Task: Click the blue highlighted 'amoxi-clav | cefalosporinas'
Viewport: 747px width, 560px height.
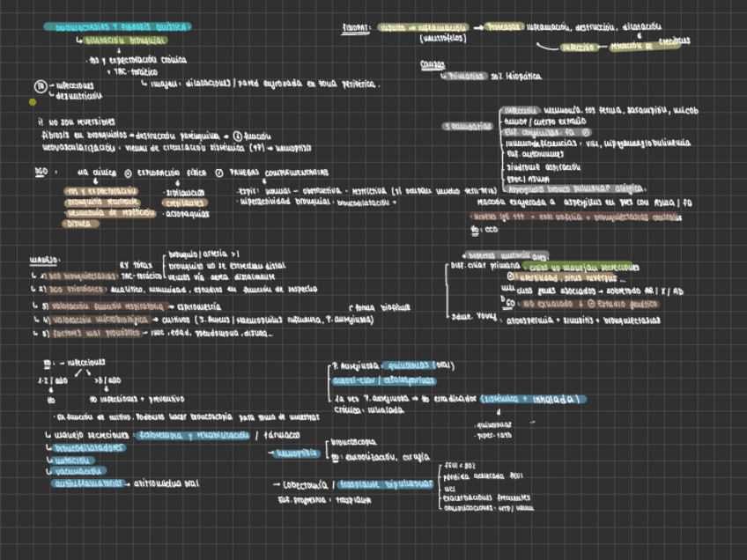Action: pos(384,381)
